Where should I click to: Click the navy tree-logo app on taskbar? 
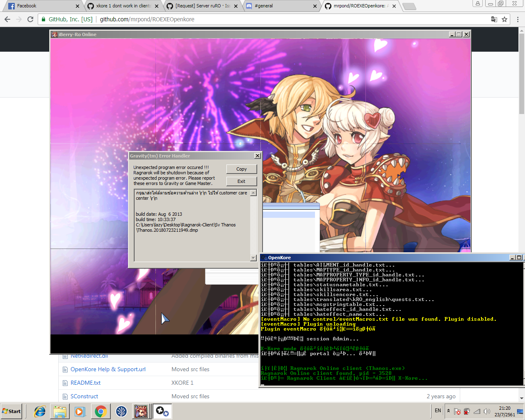point(121,411)
